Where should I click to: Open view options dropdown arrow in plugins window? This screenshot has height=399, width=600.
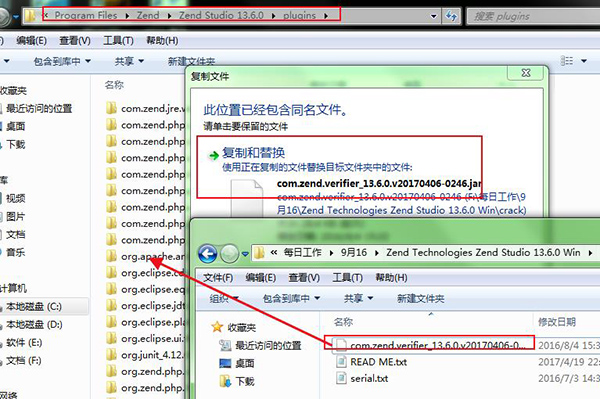coord(584,61)
